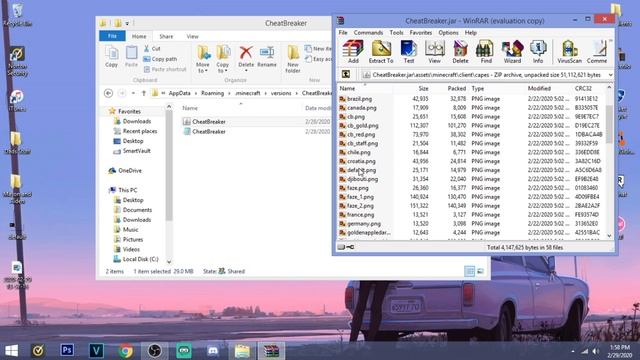Viewport: 640px width, 360px height.
Task: Click the Rename icon in Explorer ribbon
Action: pyautogui.click(x=267, y=57)
